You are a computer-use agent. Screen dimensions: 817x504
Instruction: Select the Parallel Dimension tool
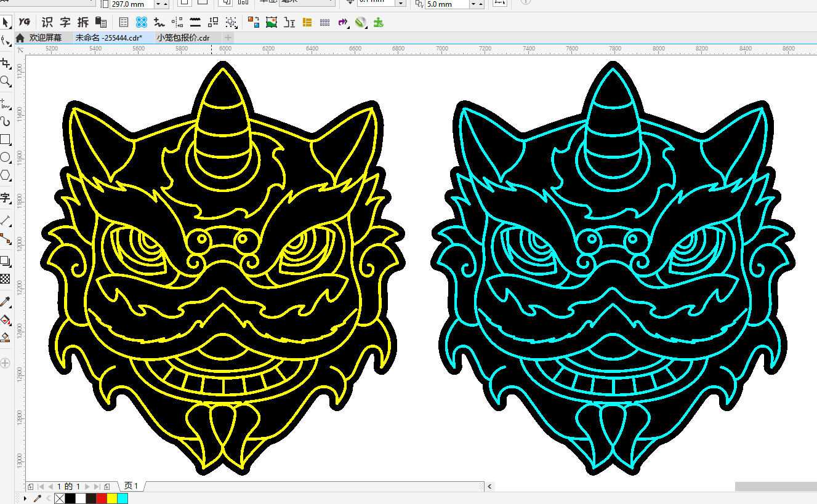tap(6, 220)
